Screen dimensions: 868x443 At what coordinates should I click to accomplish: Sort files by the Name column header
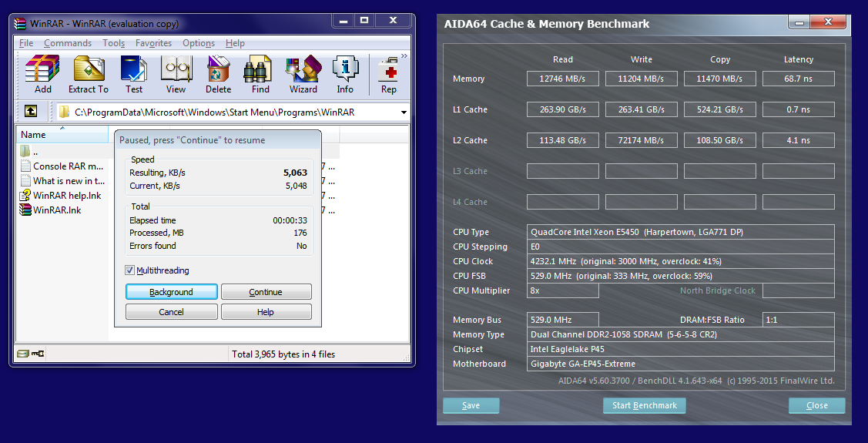pos(62,135)
